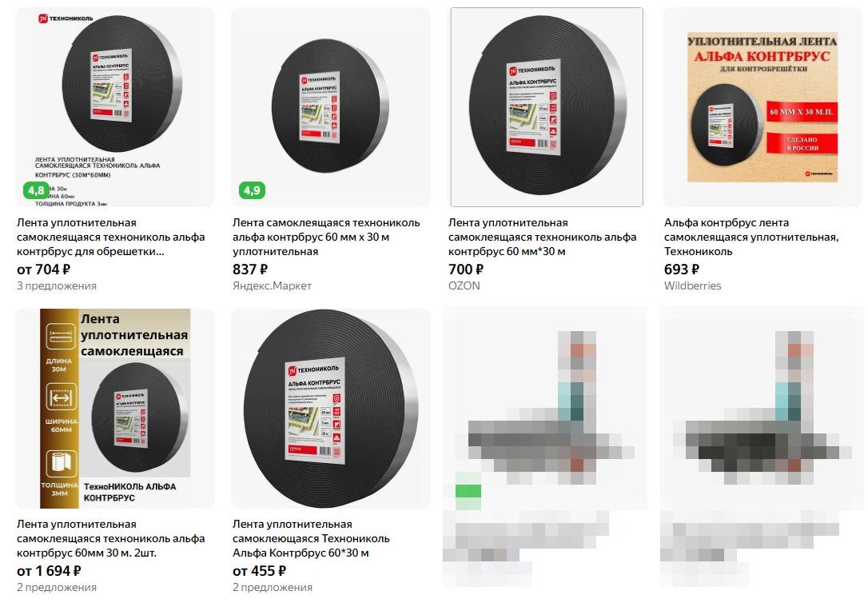This screenshot has height=603, width=868.
Task: Open first product image with ТехноНИКОЛЬ logo
Action: pos(115,107)
